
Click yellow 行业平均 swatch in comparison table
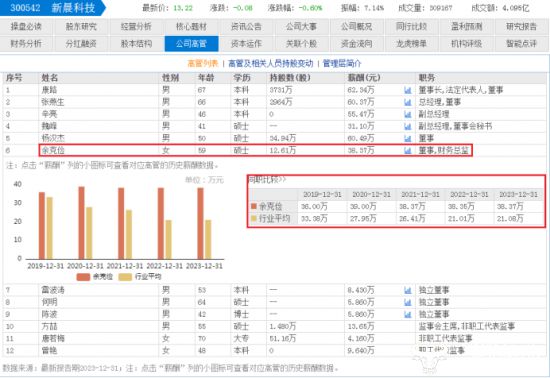(254, 218)
